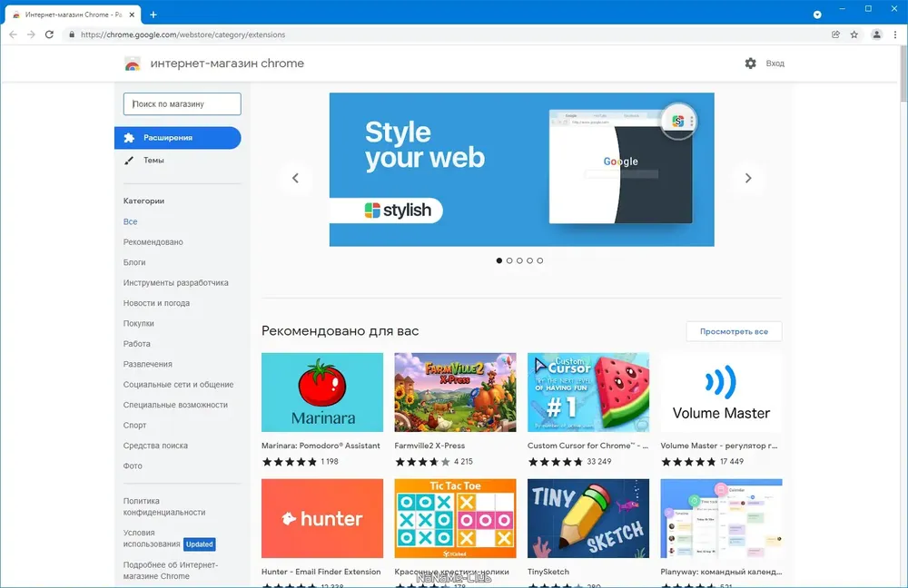Image resolution: width=908 pixels, height=588 pixels.
Task: Show the next carousel banner with right chevron
Action: [x=748, y=178]
